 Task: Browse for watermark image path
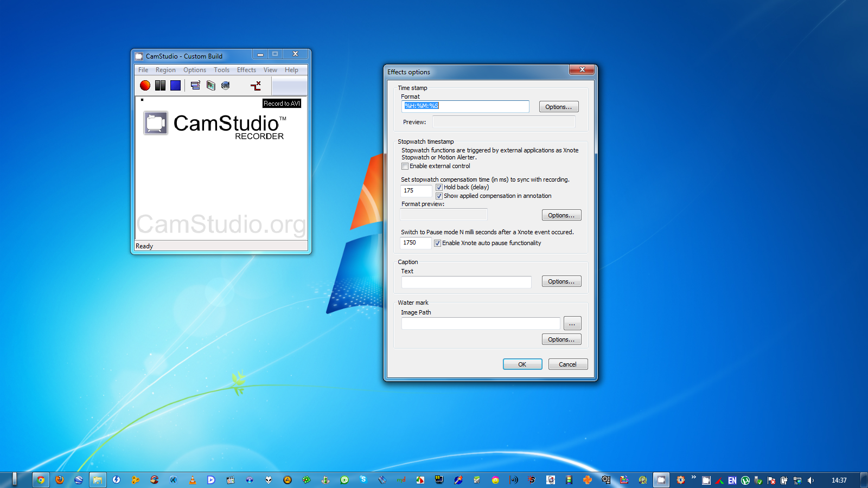click(572, 324)
